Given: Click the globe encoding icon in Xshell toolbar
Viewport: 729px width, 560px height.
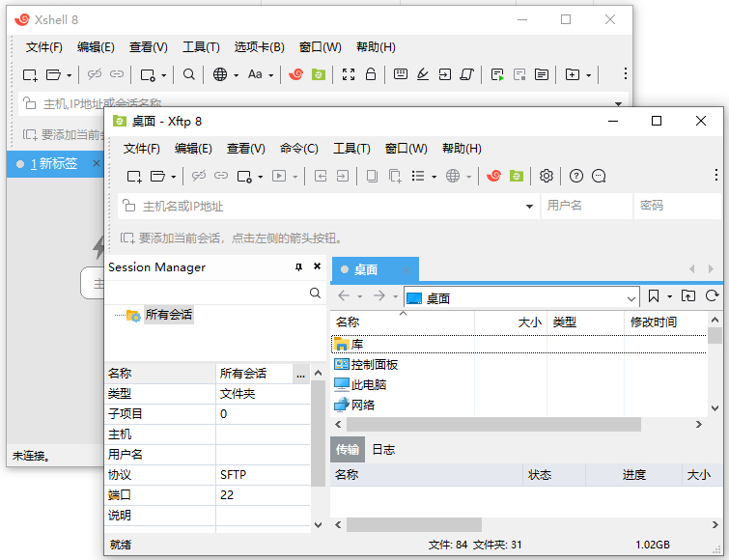Looking at the screenshot, I should click(220, 74).
